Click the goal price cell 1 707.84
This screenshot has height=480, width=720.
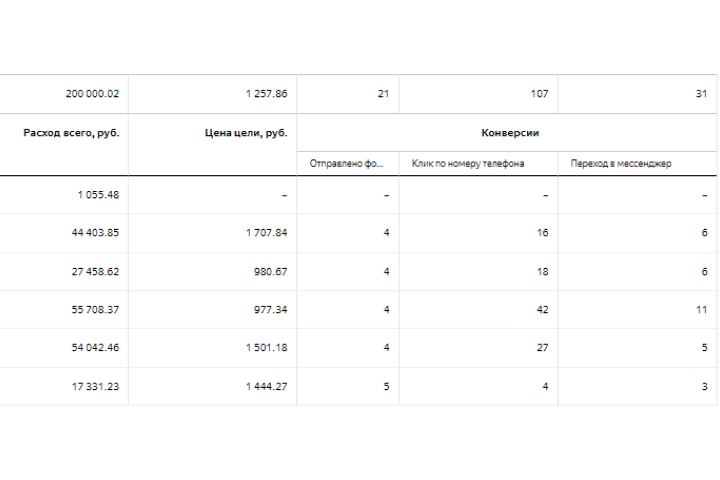(266, 233)
